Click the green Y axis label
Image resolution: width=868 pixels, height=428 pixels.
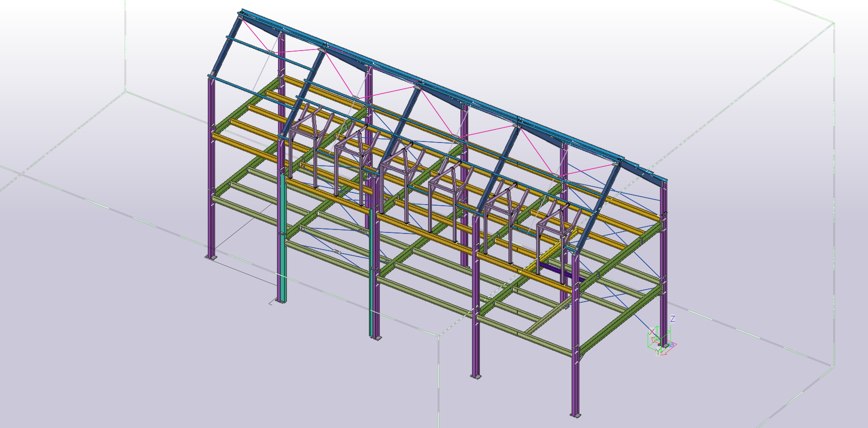click(657, 350)
